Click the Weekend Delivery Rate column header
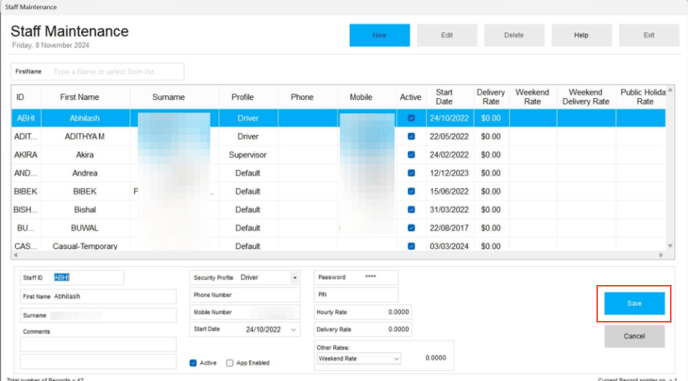The image size is (688, 381). point(586,97)
